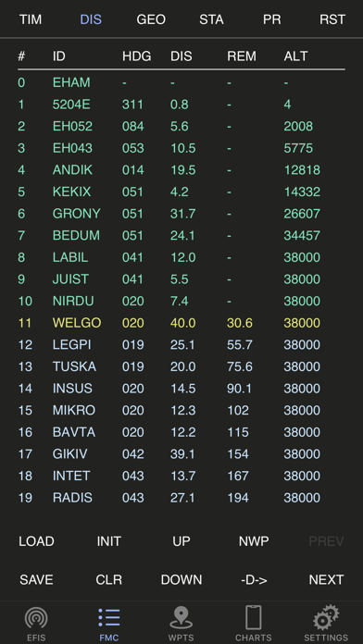This screenshot has height=644, width=363.
Task: Tap the direct-to -D-> button
Action: [x=254, y=579]
